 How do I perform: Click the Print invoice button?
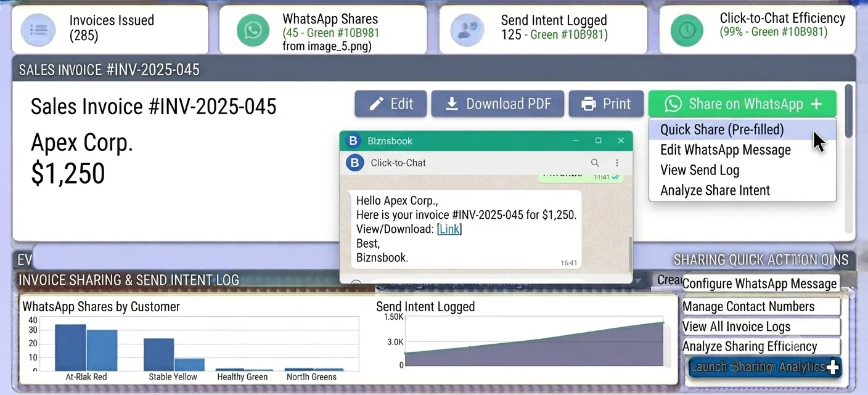click(606, 104)
